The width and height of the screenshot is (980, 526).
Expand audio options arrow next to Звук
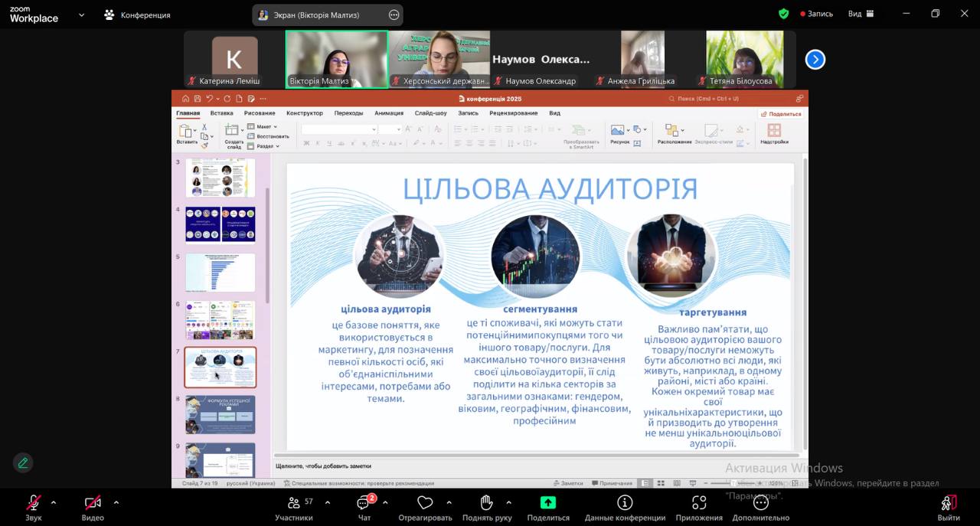[54, 502]
